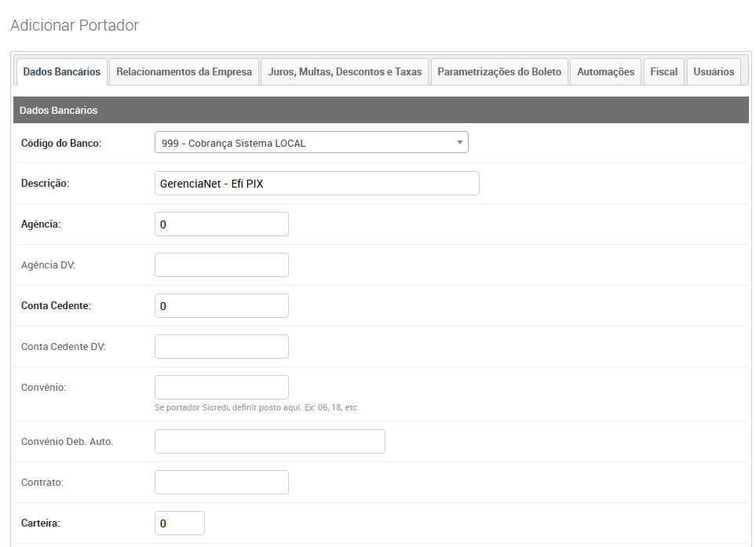Go to Parametrizações do Boleto tab
The image size is (756, 547).
499,71
